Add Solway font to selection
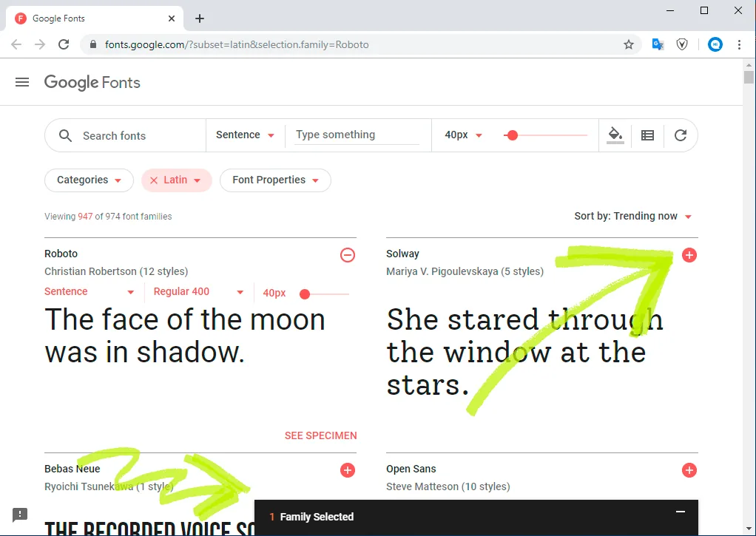This screenshot has height=536, width=756. click(689, 255)
